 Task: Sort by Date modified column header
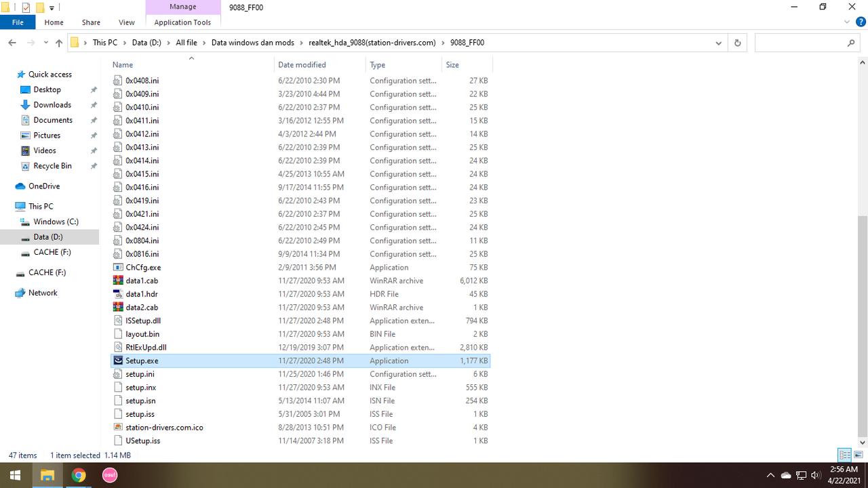point(320,65)
